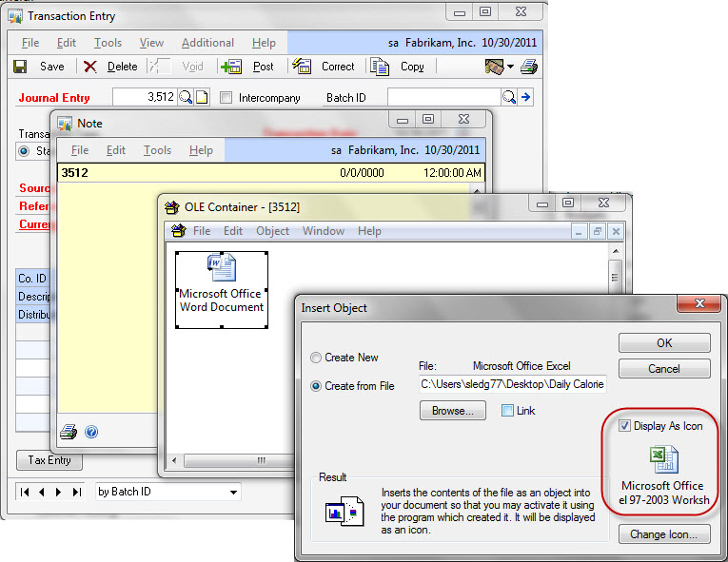The width and height of the screenshot is (728, 562).
Task: Click OLE Container scroll left arrow
Action: point(174,460)
